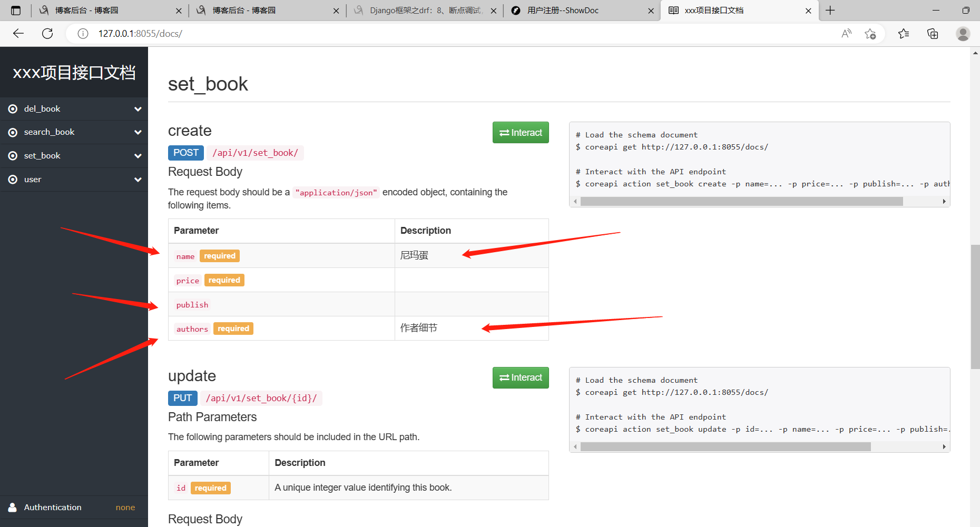Image resolution: width=980 pixels, height=527 pixels.
Task: Open the collections icon
Action: (x=933, y=34)
